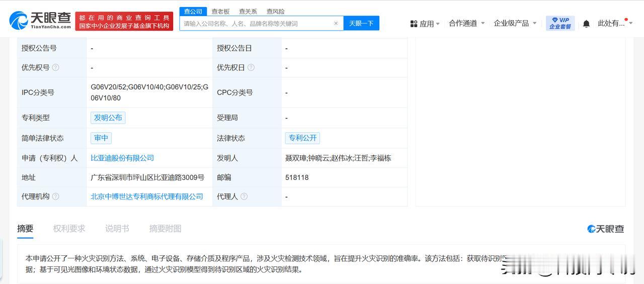Click the 授权公告日 label cell
The image size is (644, 284).
click(x=247, y=48)
